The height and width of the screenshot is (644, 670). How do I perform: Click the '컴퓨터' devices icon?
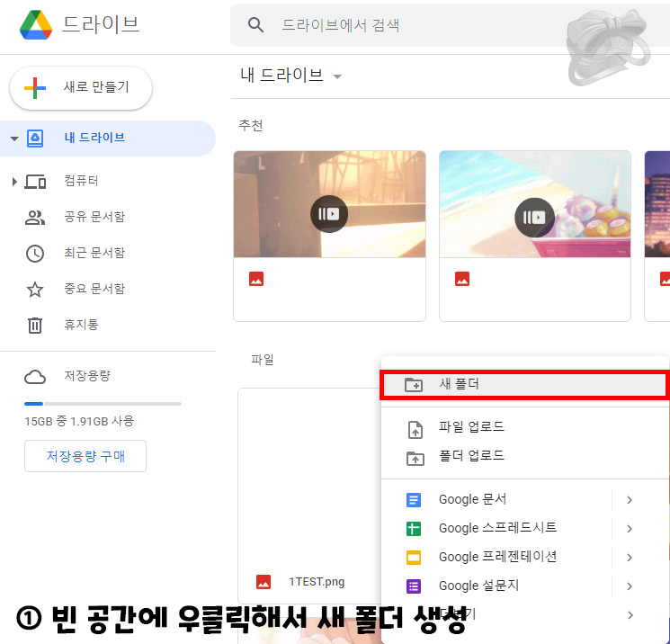tap(35, 182)
